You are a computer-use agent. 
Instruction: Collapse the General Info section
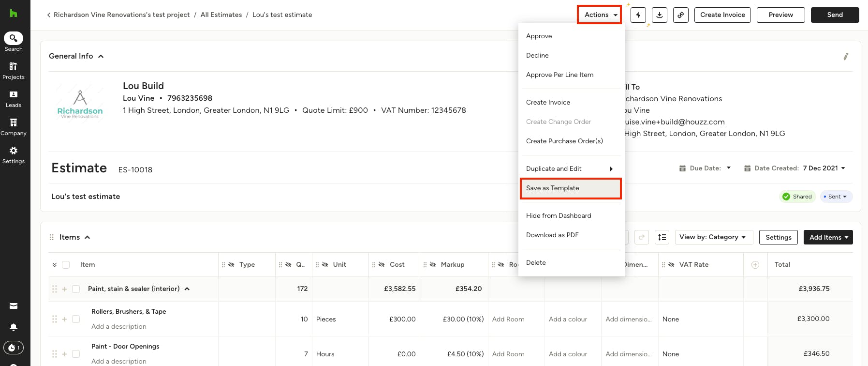[101, 56]
